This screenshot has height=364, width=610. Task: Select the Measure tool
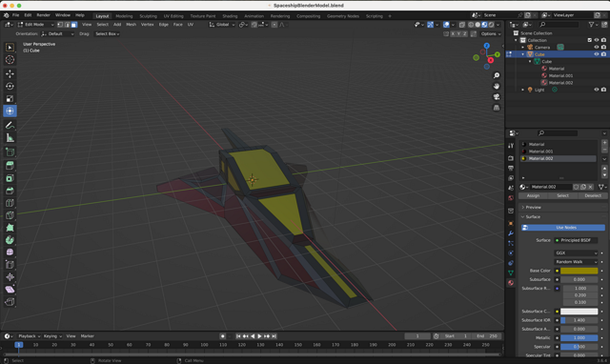point(10,137)
